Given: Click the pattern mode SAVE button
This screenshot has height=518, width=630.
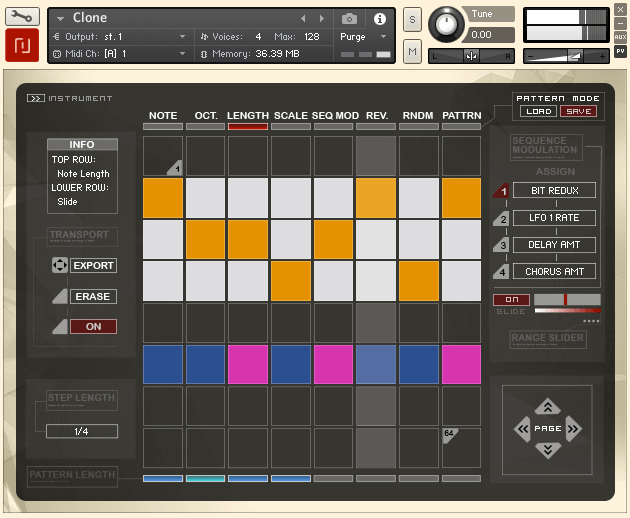Looking at the screenshot, I should pos(578,111).
